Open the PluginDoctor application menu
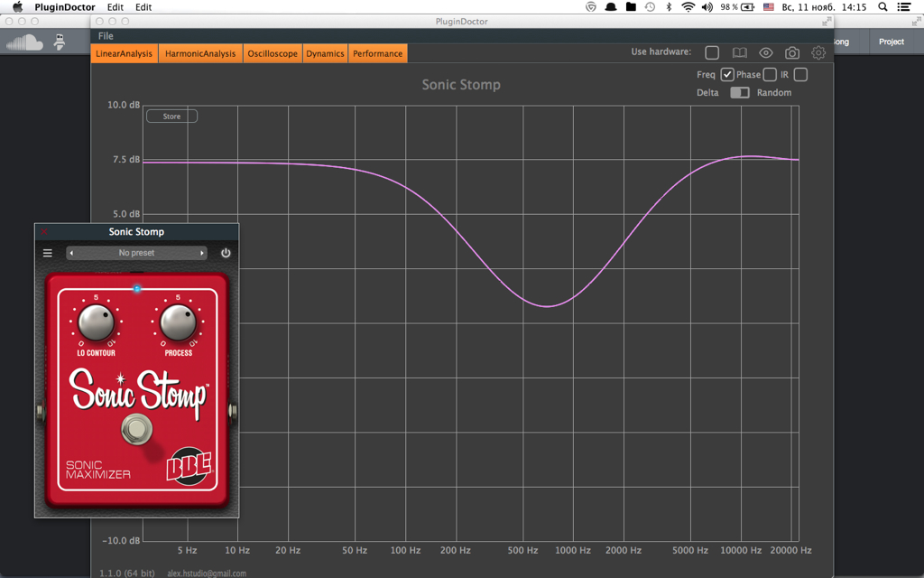 pos(65,7)
